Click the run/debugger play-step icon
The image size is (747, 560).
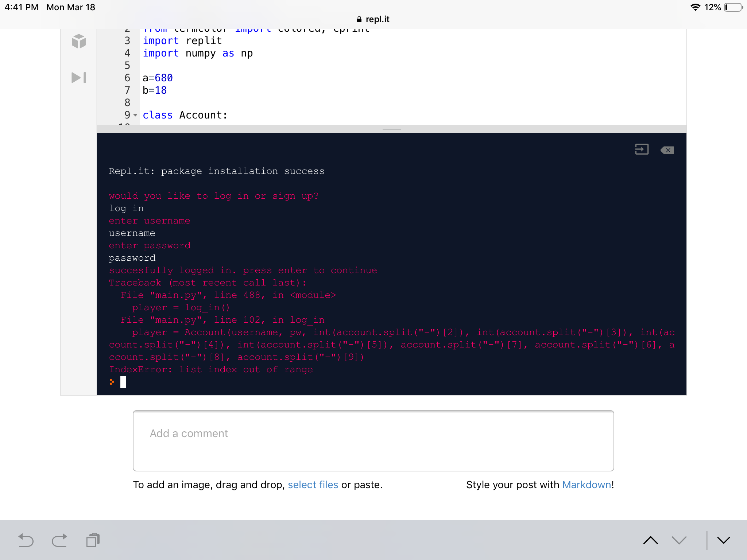pos(79,78)
